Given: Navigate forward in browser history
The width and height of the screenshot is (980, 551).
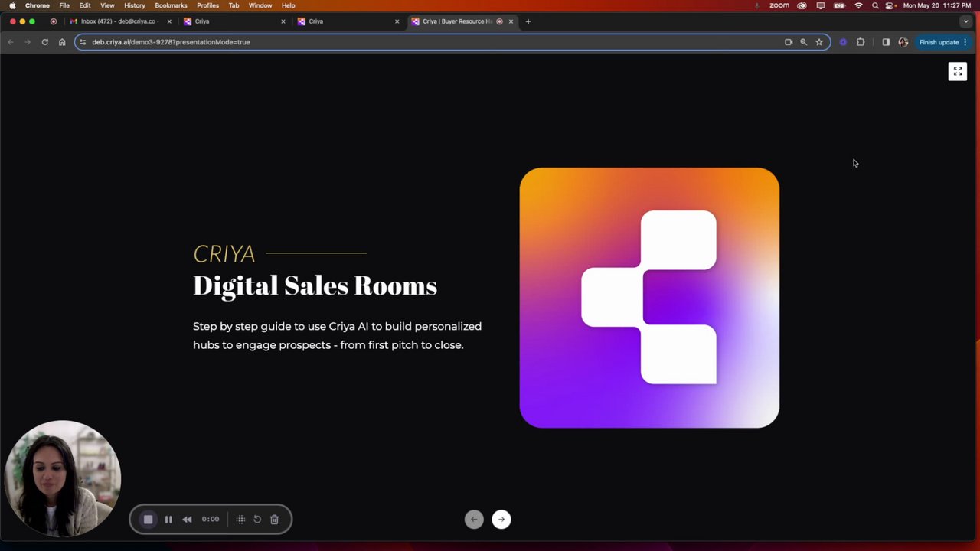Looking at the screenshot, I should pyautogui.click(x=28, y=42).
